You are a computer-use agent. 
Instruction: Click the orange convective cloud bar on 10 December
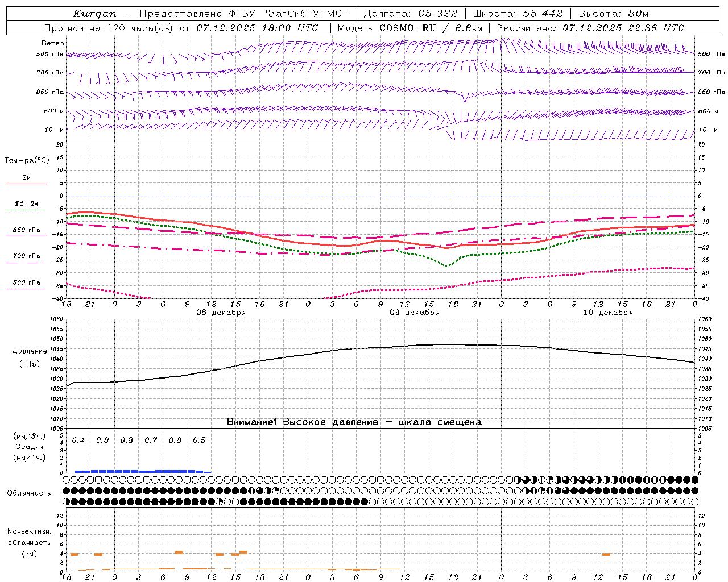pos(606,554)
